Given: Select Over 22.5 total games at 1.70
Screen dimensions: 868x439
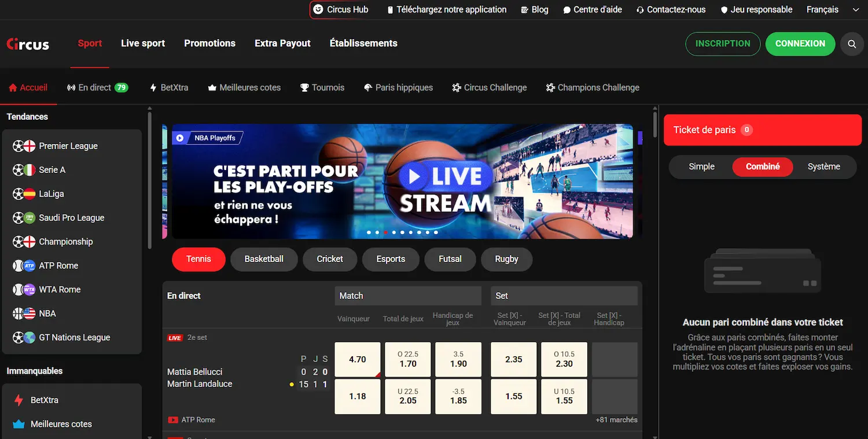Looking at the screenshot, I should (408, 360).
